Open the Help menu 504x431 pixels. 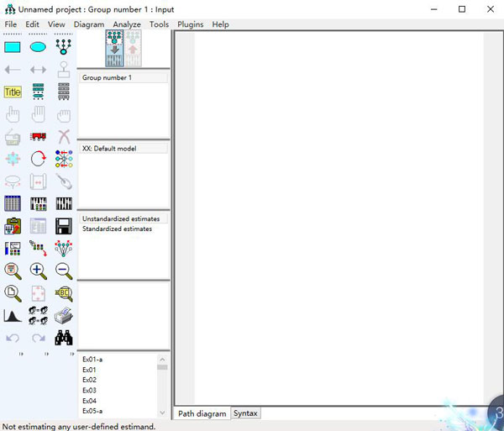click(x=220, y=24)
